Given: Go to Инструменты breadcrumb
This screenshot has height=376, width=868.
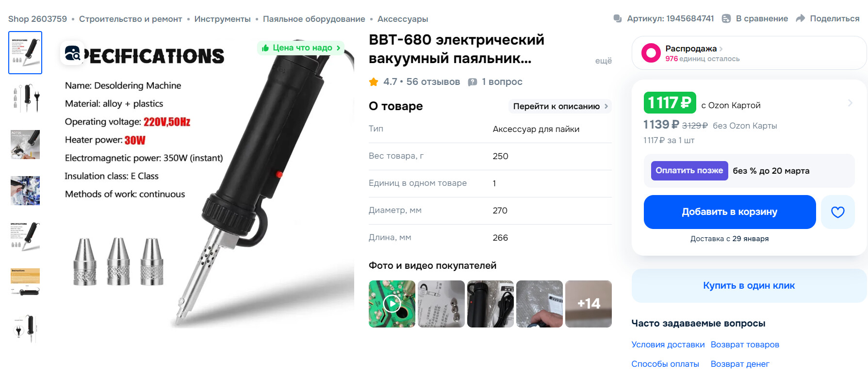Looking at the screenshot, I should tap(222, 19).
